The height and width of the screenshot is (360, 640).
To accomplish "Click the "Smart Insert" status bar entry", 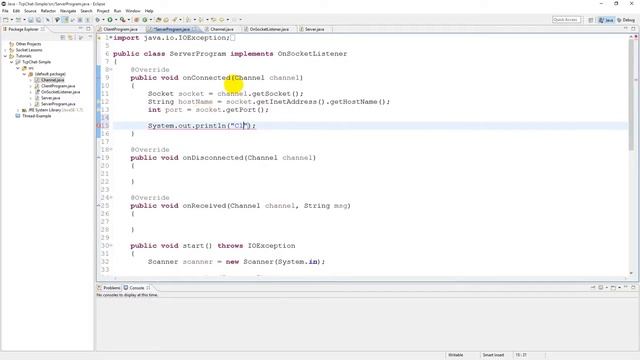I will point(493,355).
